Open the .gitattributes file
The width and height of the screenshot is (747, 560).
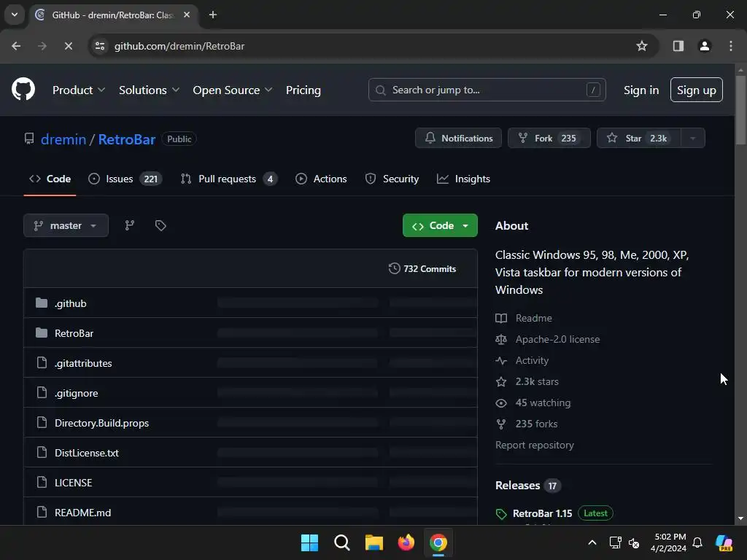[83, 363]
